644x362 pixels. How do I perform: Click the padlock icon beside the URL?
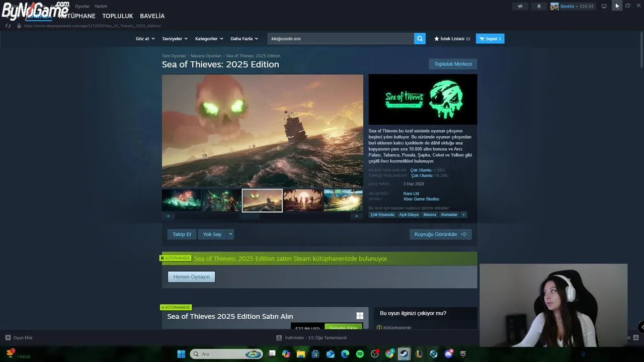pyautogui.click(x=19, y=26)
